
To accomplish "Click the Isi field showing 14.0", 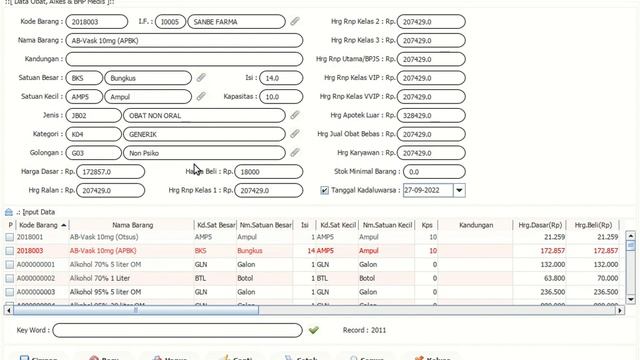I will point(281,78).
